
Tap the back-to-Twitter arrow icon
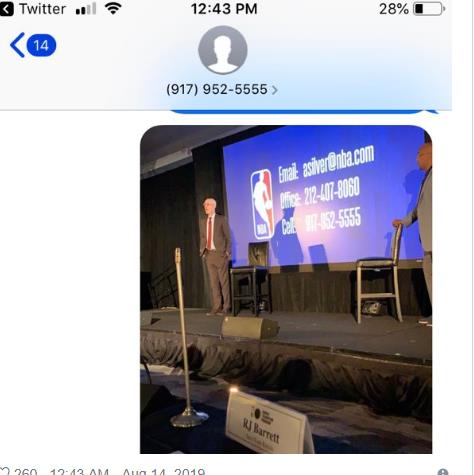7,9
